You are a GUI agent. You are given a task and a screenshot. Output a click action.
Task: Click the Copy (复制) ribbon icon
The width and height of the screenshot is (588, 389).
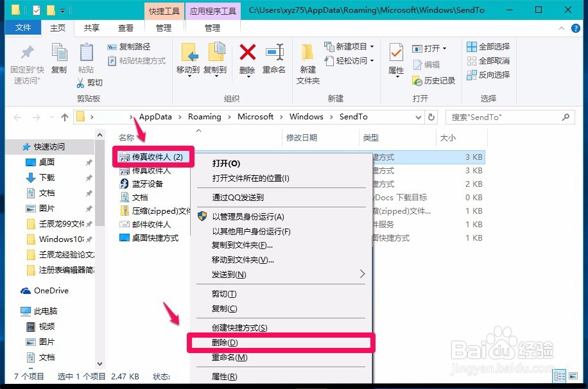tap(59, 53)
